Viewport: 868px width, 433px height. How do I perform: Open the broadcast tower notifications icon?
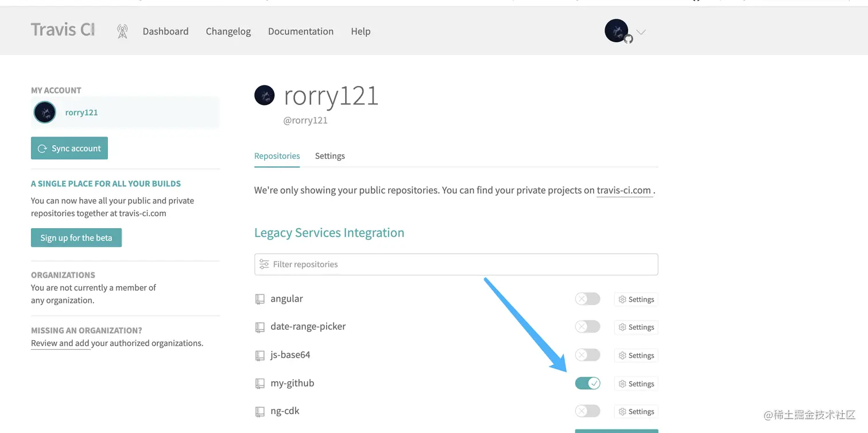point(122,31)
